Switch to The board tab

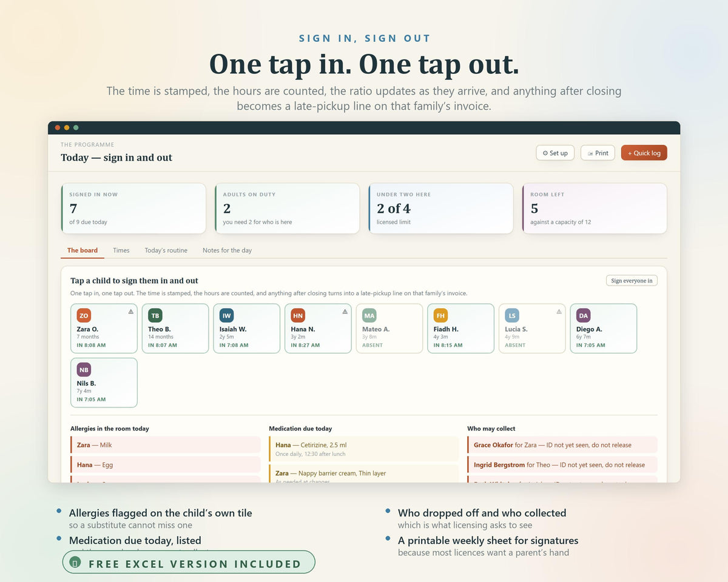point(83,250)
